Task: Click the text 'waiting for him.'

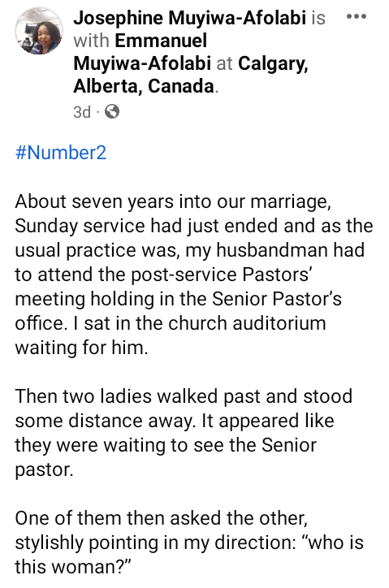Action: (x=81, y=348)
